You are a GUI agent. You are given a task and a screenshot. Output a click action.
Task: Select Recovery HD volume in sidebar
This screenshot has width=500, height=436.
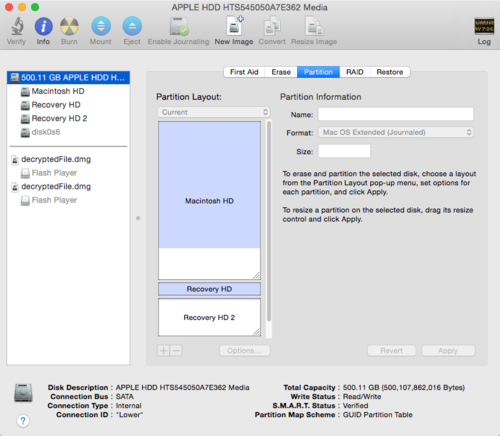68,105
